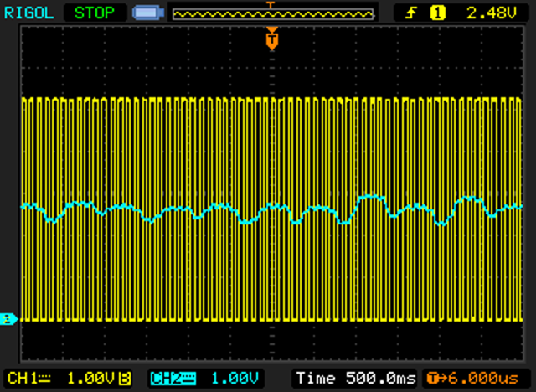536x392 pixels.
Task: Click the 2.48V trigger level readout
Action: (x=492, y=13)
